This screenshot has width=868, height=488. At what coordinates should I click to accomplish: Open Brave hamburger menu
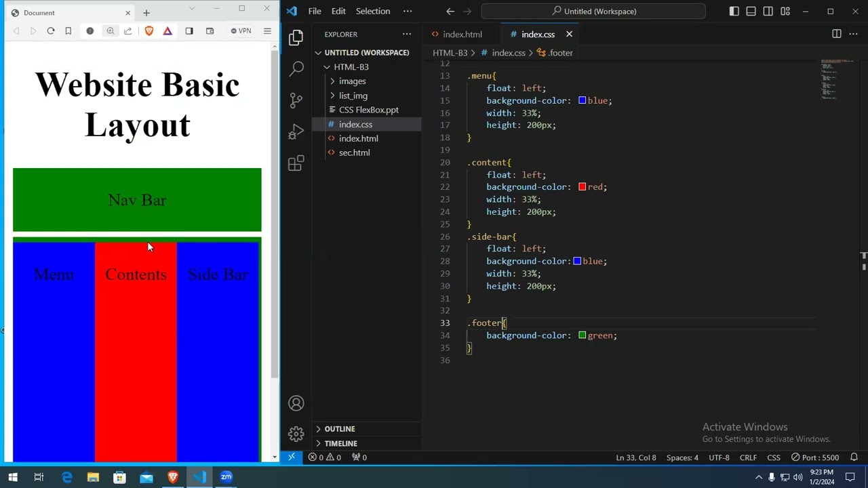pyautogui.click(x=267, y=30)
